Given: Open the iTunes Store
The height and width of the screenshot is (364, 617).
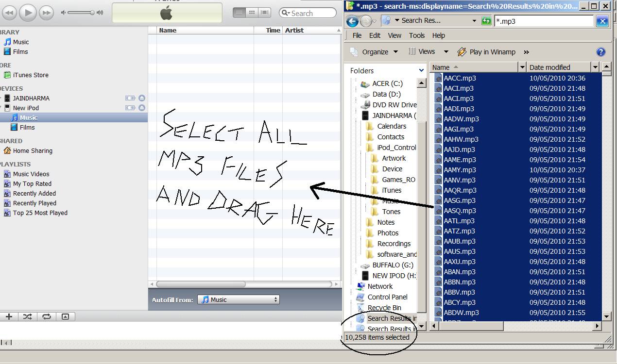Looking at the screenshot, I should click(26, 75).
